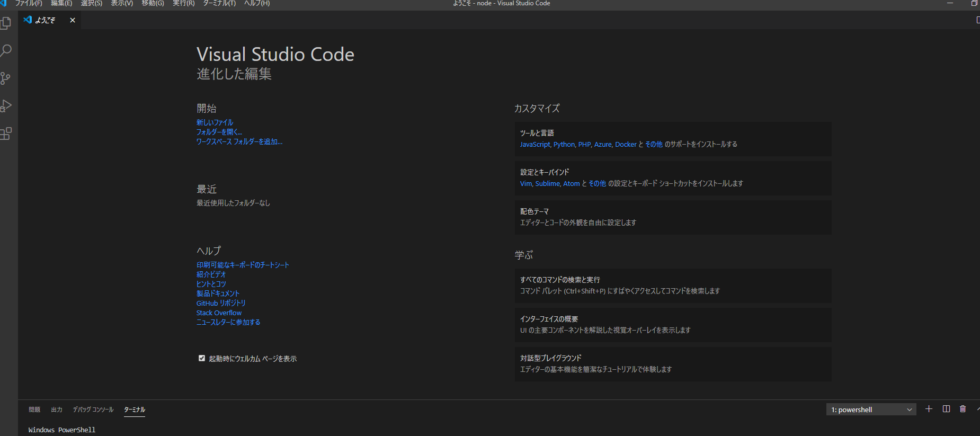Open the Explorer view in activity bar

[6, 23]
